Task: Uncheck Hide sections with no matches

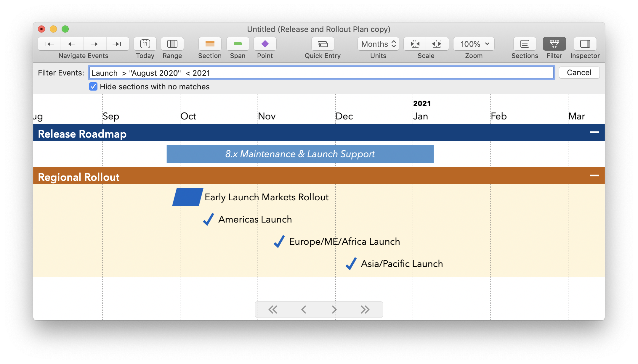Action: [x=93, y=86]
